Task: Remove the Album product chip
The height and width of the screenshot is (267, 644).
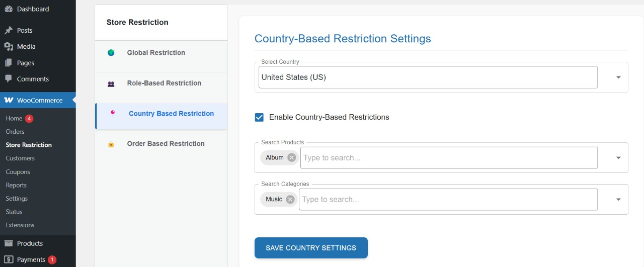Action: tap(291, 157)
